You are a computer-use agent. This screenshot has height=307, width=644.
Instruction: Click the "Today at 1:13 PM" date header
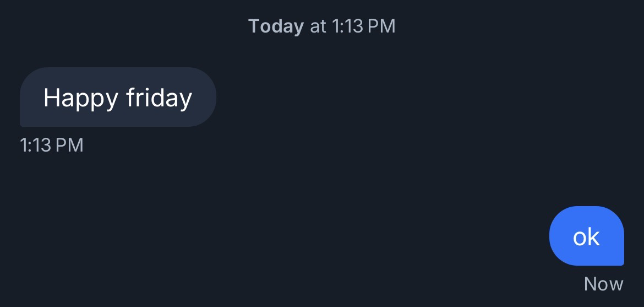click(x=321, y=26)
